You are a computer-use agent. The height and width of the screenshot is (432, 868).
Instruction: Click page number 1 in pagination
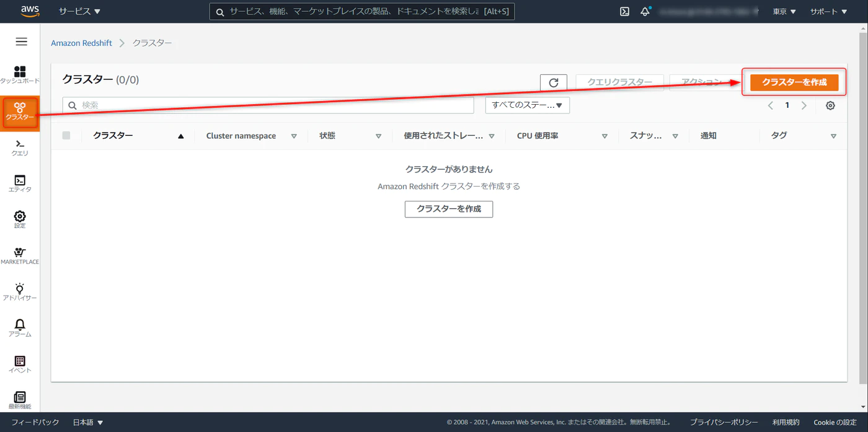[x=787, y=105]
